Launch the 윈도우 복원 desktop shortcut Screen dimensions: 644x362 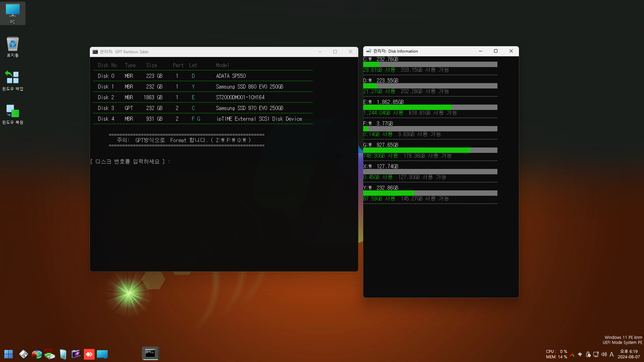tap(12, 114)
